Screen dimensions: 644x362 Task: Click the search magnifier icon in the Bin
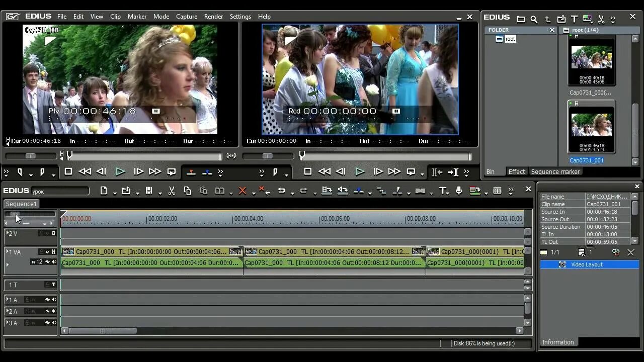(534, 19)
